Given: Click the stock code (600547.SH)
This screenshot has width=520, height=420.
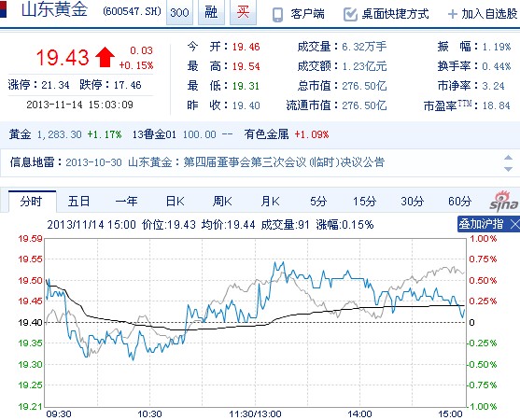Looking at the screenshot, I should tap(132, 11).
